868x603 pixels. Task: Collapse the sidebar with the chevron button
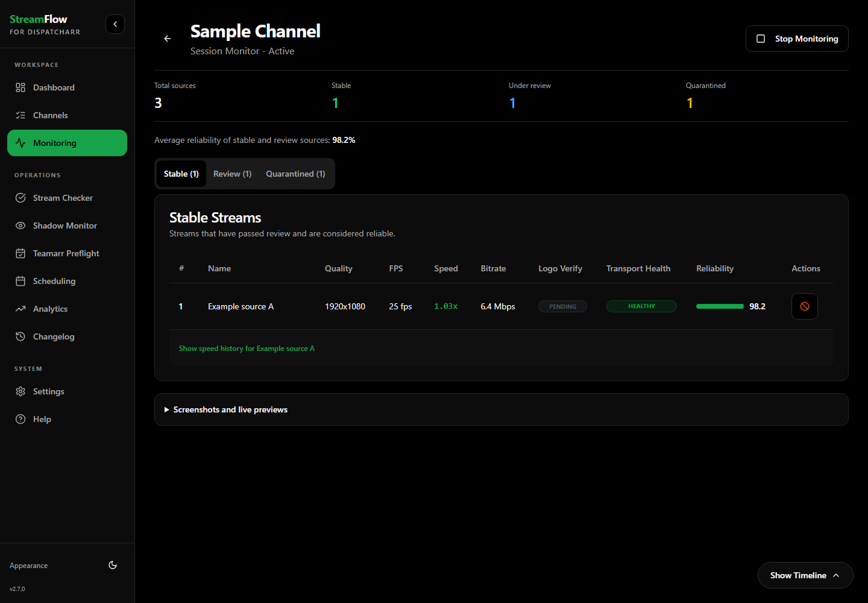[x=115, y=24]
